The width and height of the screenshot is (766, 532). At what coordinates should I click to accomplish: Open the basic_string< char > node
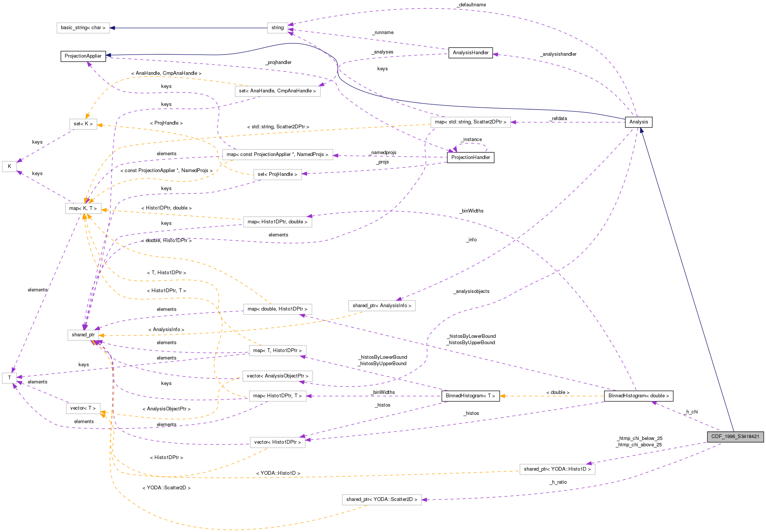click(x=83, y=28)
